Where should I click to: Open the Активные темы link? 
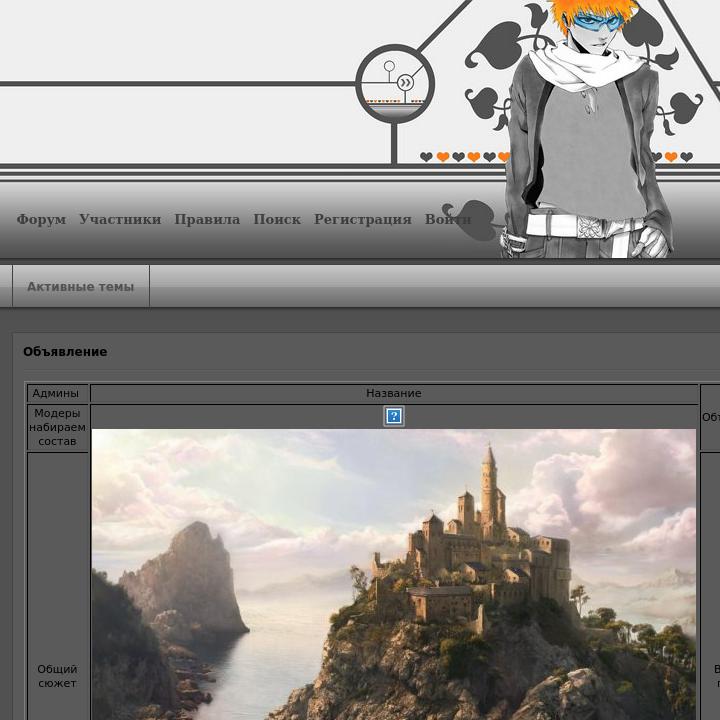(81, 287)
